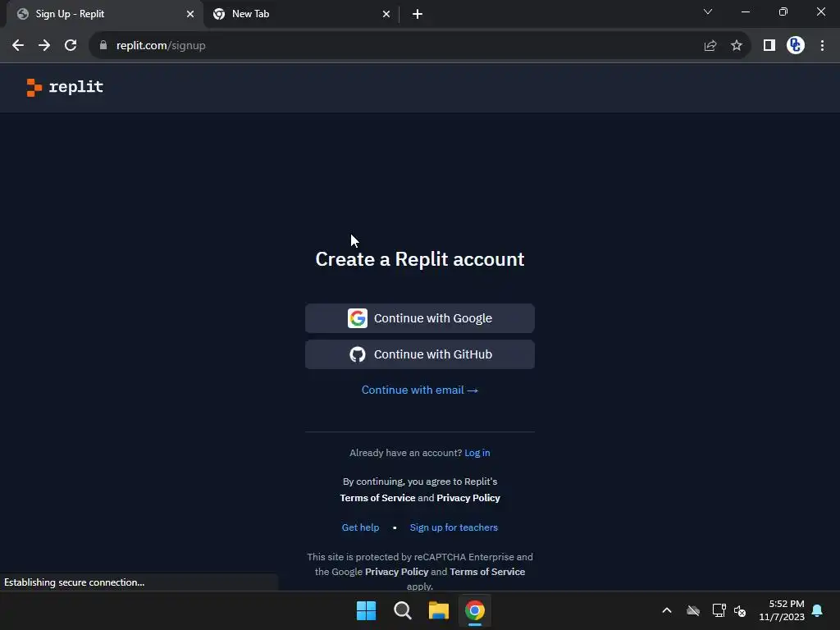This screenshot has width=840, height=630.
Task: Close the New Tab tab
Action: tap(386, 14)
